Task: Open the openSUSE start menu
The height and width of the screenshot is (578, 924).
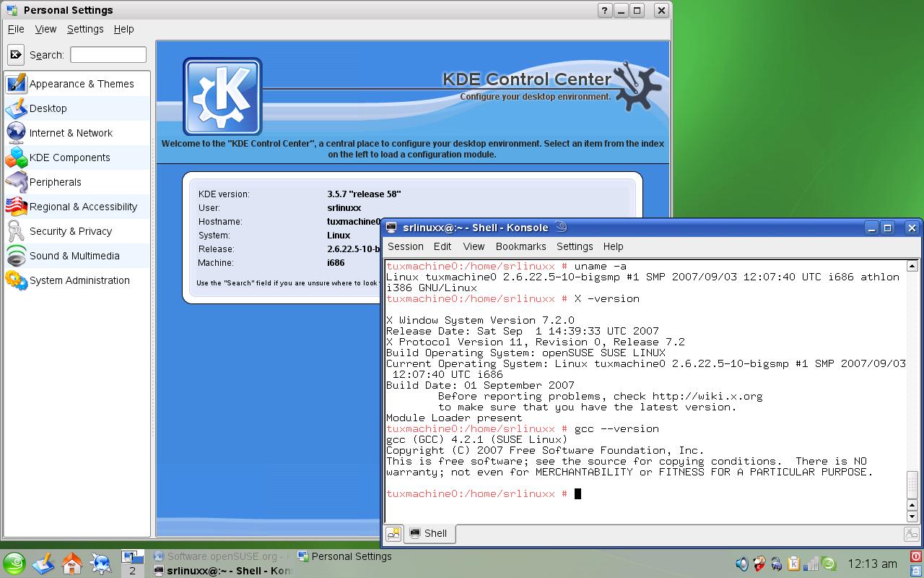Action: click(14, 564)
